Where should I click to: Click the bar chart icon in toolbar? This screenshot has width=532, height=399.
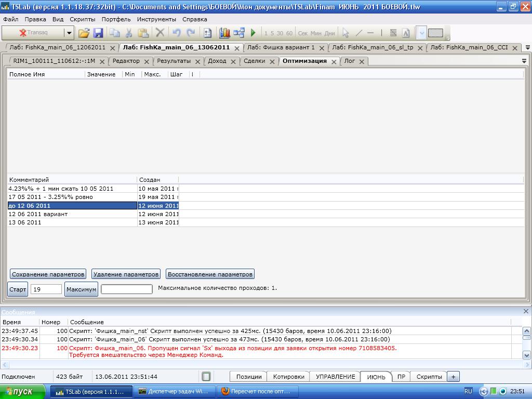[224, 33]
